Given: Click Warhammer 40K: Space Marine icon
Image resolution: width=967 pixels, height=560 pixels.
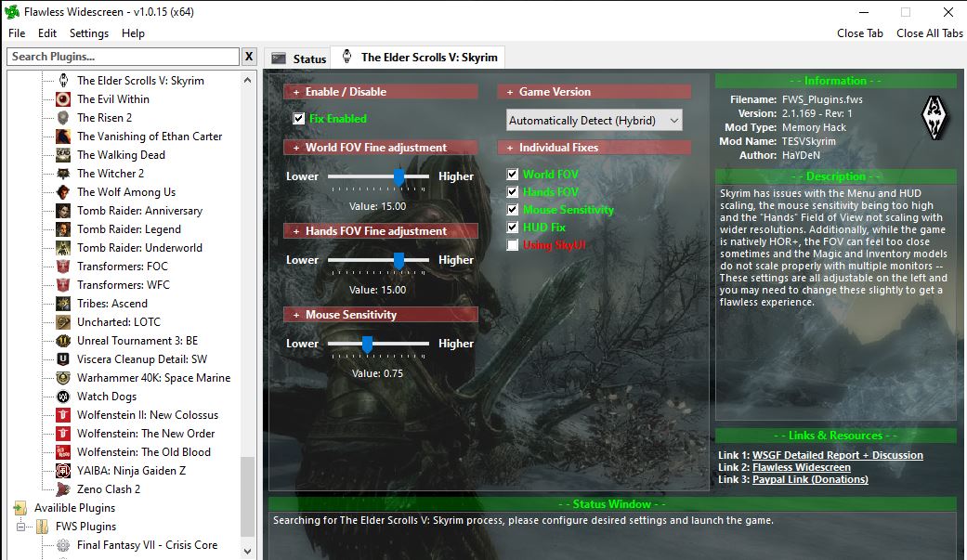Looking at the screenshot, I should (63, 377).
